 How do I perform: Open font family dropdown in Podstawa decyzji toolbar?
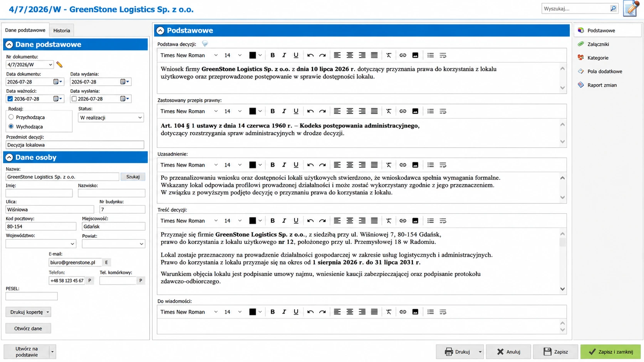[x=216, y=55]
